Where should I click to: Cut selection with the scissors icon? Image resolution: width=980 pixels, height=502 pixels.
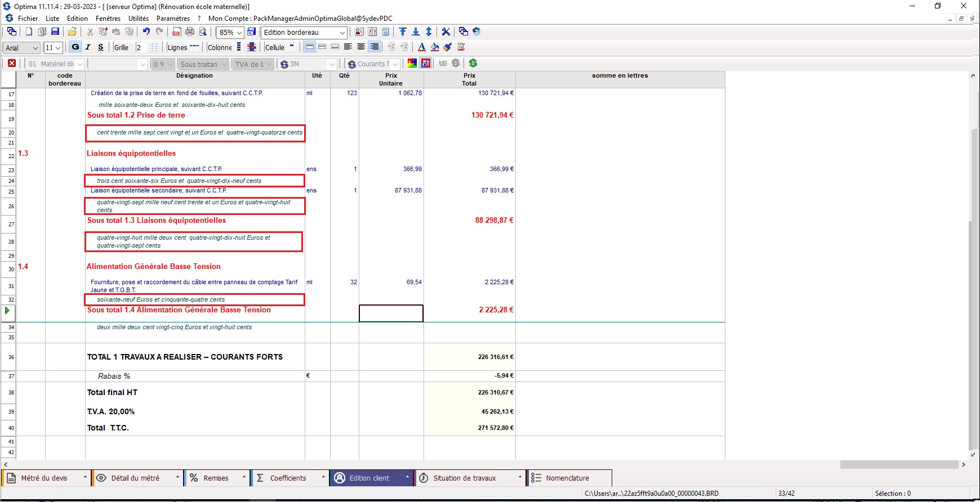coord(90,32)
